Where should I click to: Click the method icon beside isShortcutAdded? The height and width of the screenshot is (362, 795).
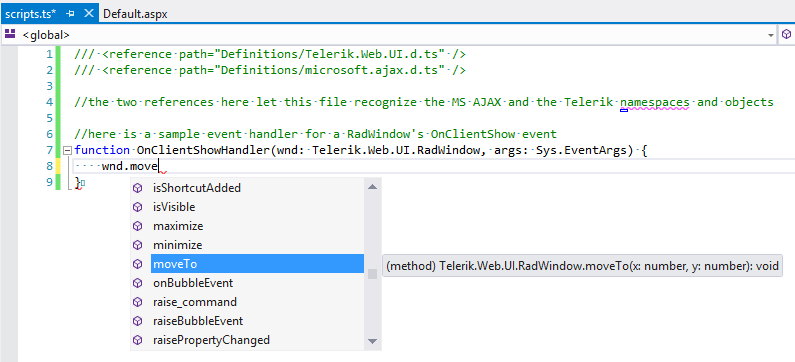point(137,188)
